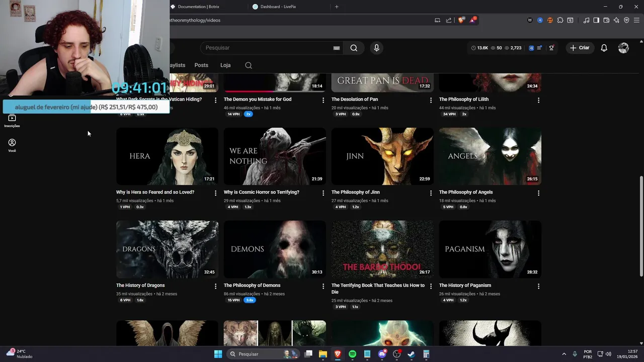Viewport: 644px width, 362px height.
Task: Open the browser extensions puzzle icon
Action: click(560, 20)
